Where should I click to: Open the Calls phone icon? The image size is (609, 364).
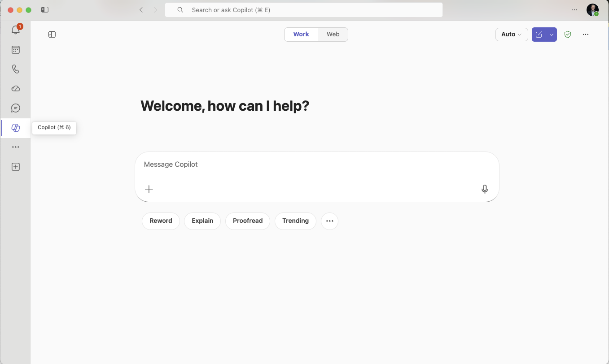pyautogui.click(x=16, y=69)
